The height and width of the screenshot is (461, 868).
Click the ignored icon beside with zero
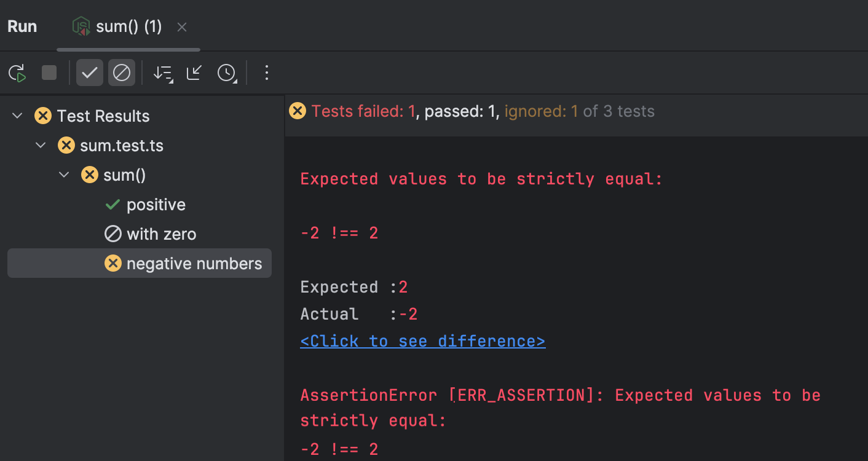113,234
